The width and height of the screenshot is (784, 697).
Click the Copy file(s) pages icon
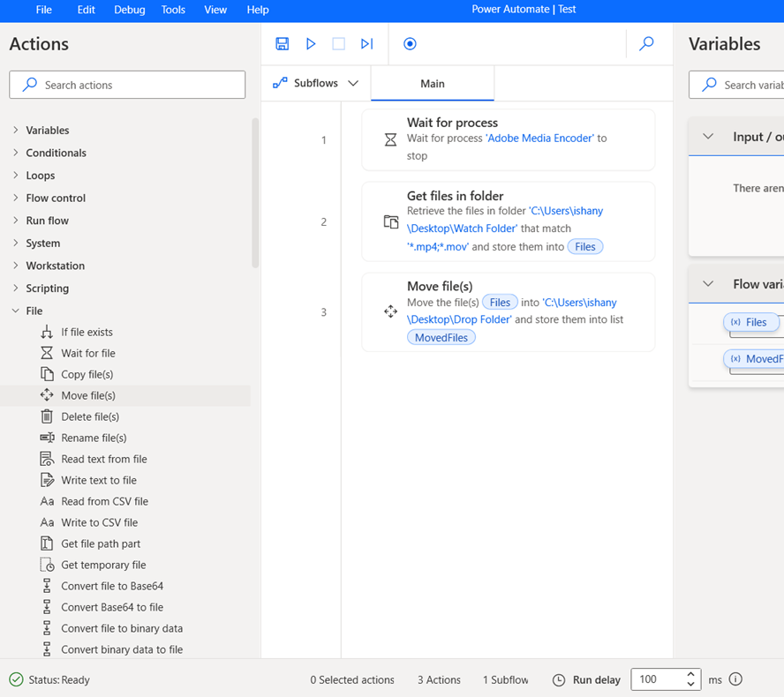(x=47, y=374)
